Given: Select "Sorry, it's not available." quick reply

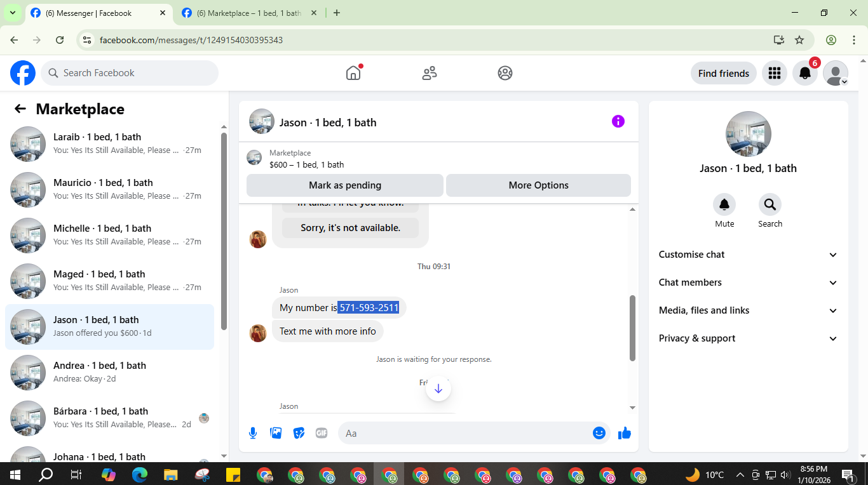Looking at the screenshot, I should pos(350,228).
